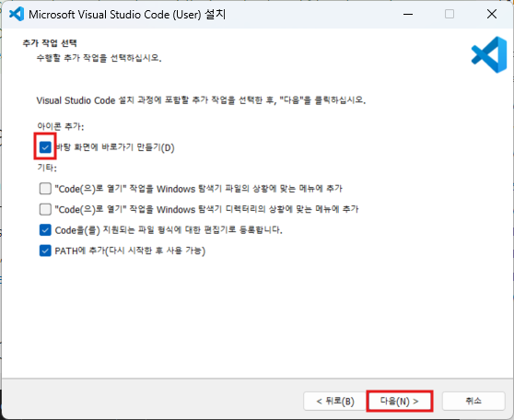
Task: Click the instruction line starting with Visual Studio Code 설치 과정에
Action: pos(201,100)
